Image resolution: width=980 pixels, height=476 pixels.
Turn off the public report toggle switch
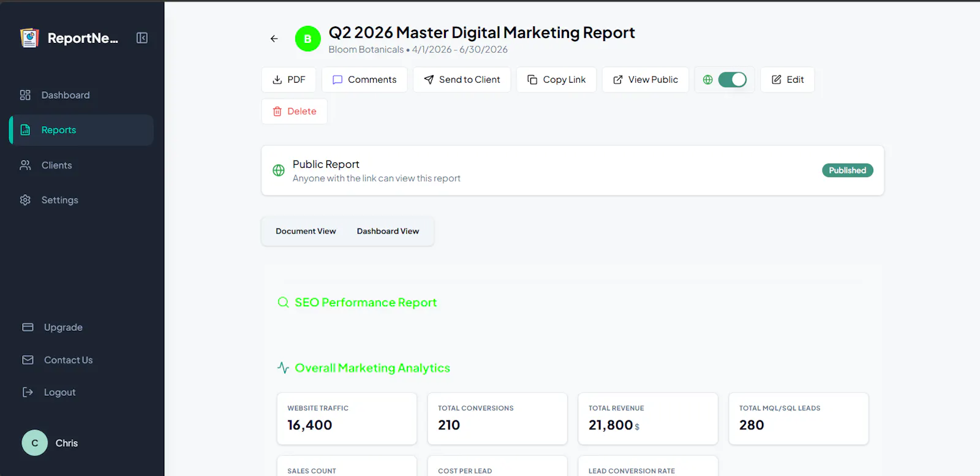tap(733, 80)
